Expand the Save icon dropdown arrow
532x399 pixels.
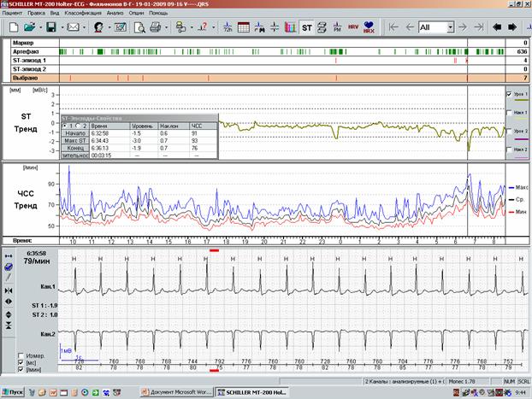(x=62, y=27)
